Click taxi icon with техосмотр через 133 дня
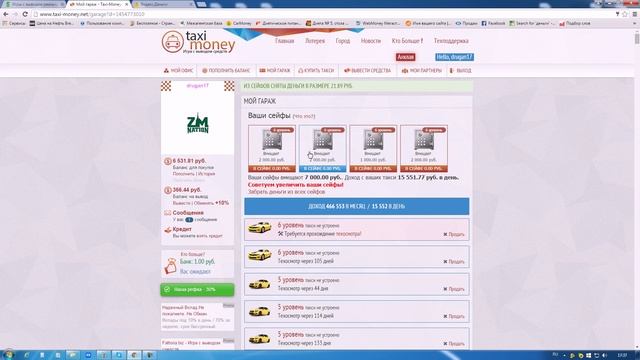 (x=260, y=338)
